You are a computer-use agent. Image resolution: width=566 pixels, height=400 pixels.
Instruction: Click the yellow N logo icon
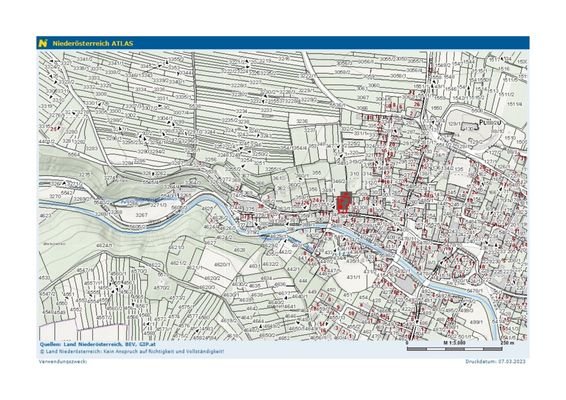[43, 43]
